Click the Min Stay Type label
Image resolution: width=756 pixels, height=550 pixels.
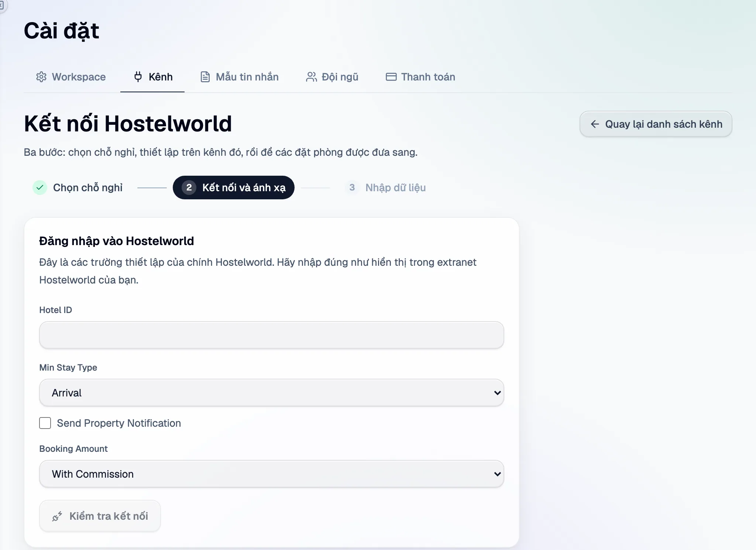click(68, 368)
